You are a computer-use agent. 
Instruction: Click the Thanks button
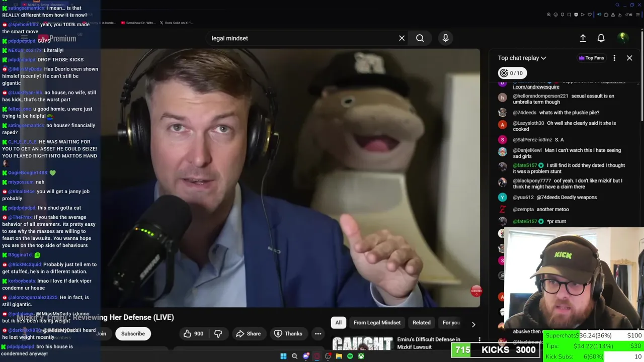[288, 333]
